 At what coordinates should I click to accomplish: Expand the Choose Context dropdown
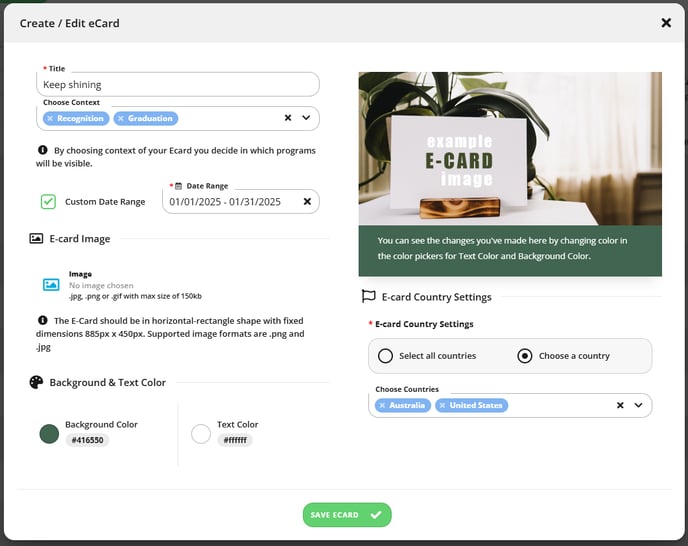pos(306,118)
